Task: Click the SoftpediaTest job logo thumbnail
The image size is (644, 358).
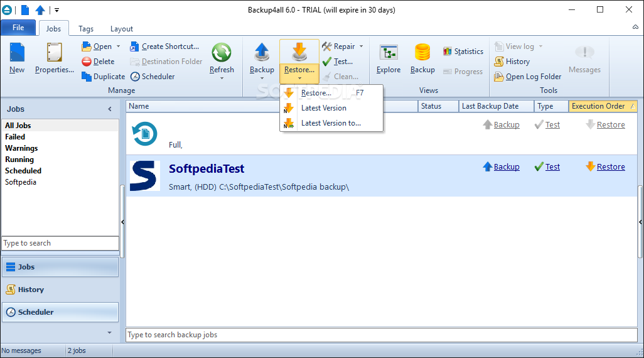Action: click(x=145, y=175)
